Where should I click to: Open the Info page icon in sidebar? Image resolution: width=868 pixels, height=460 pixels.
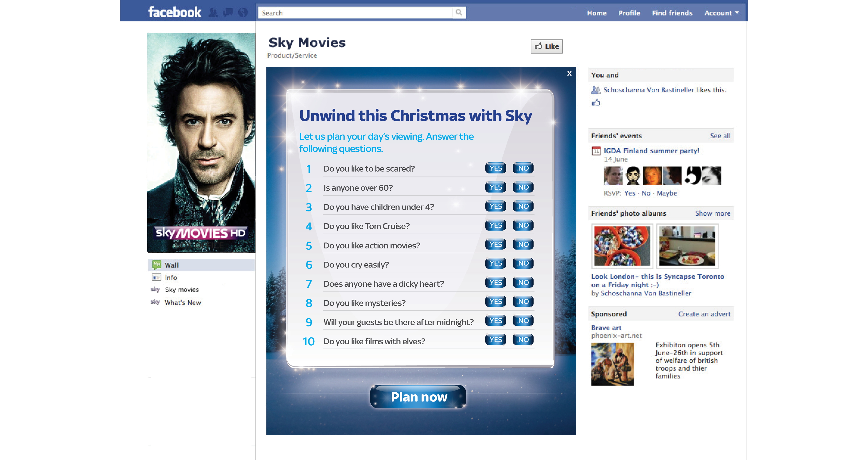click(157, 277)
